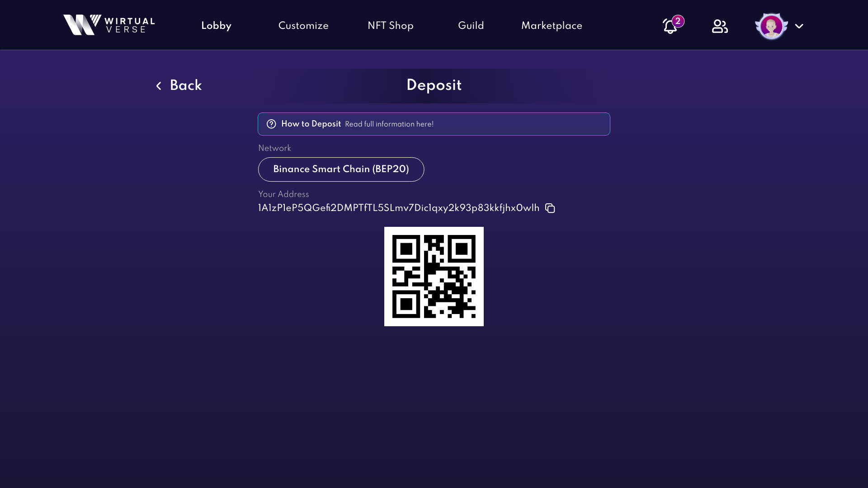The width and height of the screenshot is (868, 488).
Task: Open the notifications bell icon
Action: [x=670, y=27]
